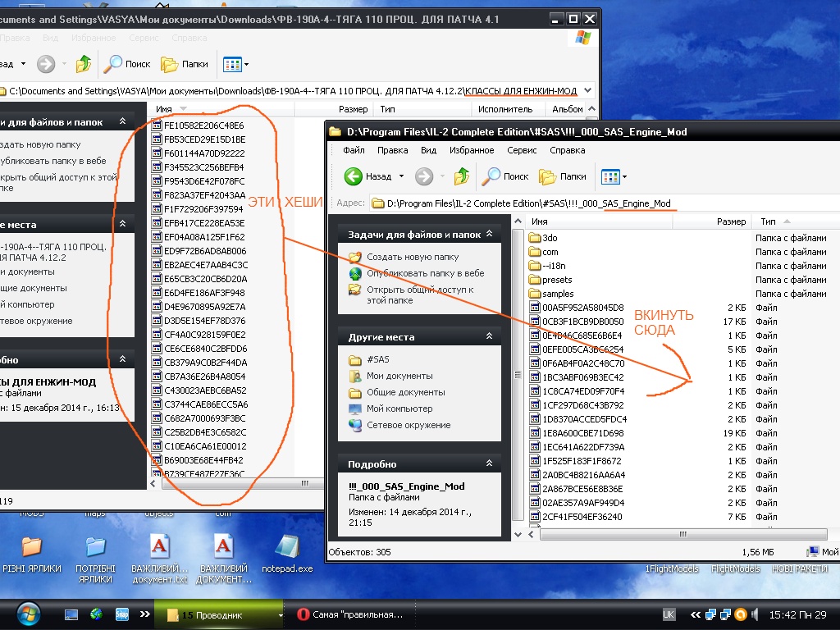Image resolution: width=840 pixels, height=630 pixels.
Task: Open notepad.exe desktop shortcut
Action: [x=287, y=553]
